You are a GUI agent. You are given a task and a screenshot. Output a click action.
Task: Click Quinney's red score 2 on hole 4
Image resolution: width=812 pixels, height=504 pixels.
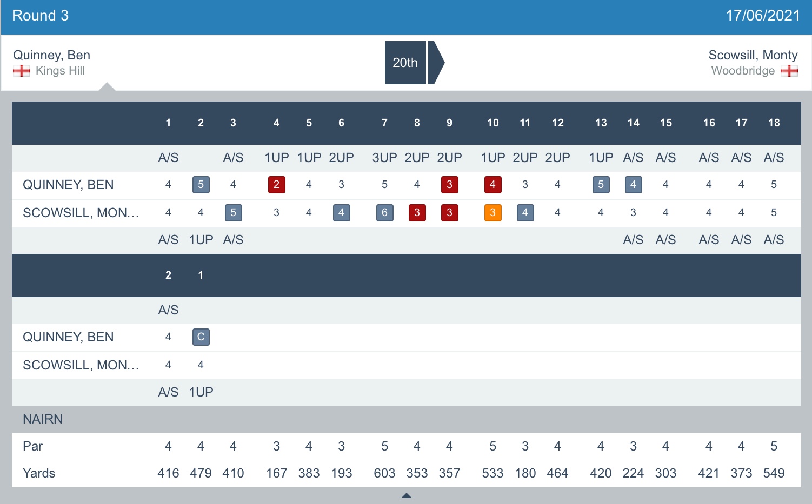pyautogui.click(x=276, y=185)
